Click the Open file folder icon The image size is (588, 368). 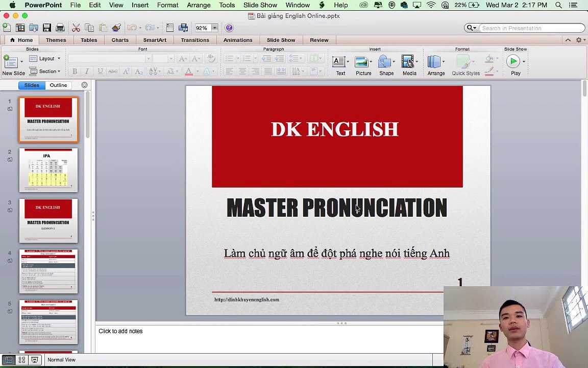point(33,28)
